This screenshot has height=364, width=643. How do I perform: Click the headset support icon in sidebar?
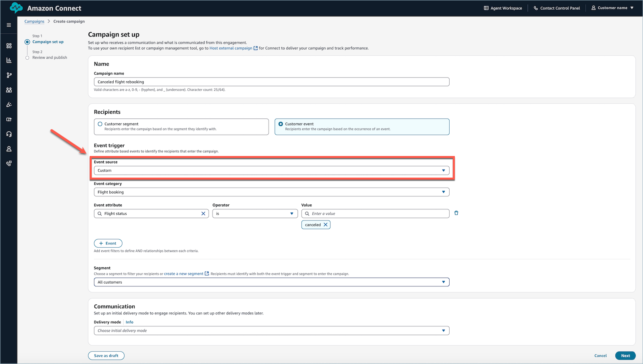click(9, 134)
